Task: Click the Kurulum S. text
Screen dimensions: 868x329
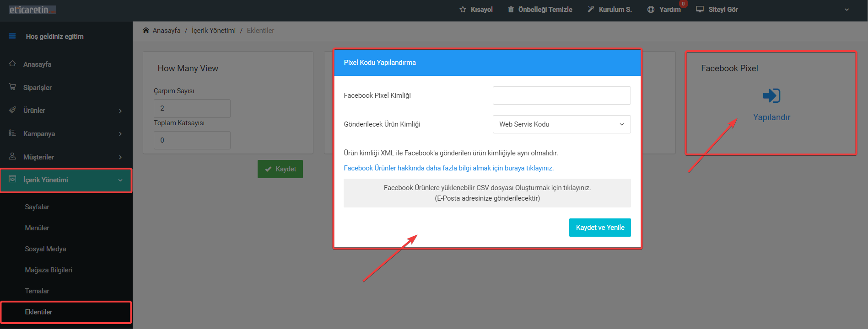Action: coord(615,10)
